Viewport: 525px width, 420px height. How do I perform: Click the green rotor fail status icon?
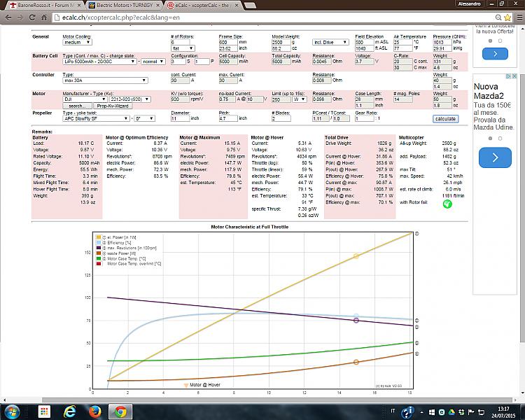[447, 203]
